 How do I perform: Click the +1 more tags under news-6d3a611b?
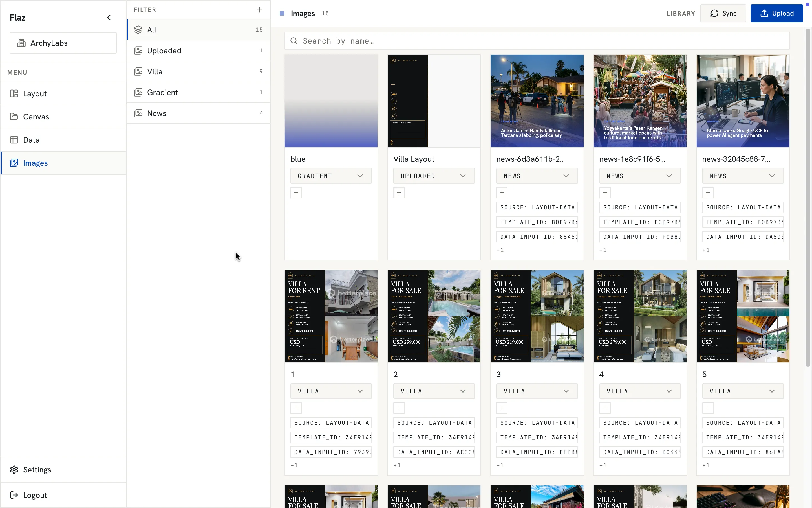[x=500, y=250]
